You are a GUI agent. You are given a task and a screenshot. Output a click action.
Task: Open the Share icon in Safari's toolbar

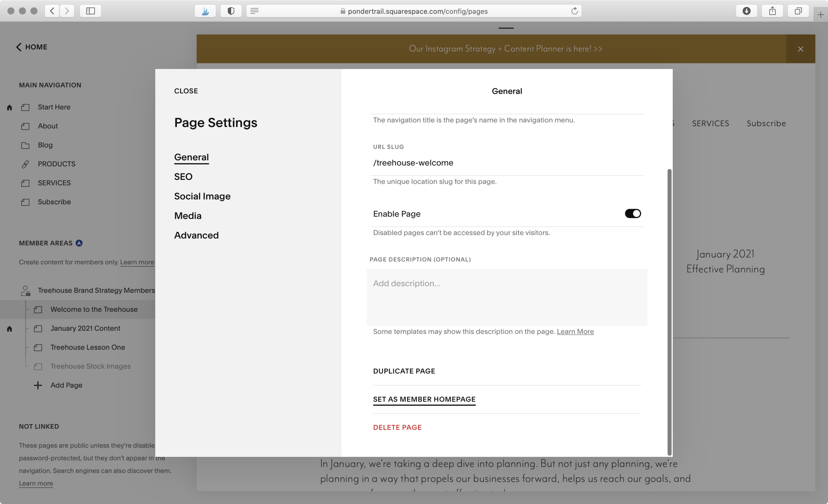(772, 11)
